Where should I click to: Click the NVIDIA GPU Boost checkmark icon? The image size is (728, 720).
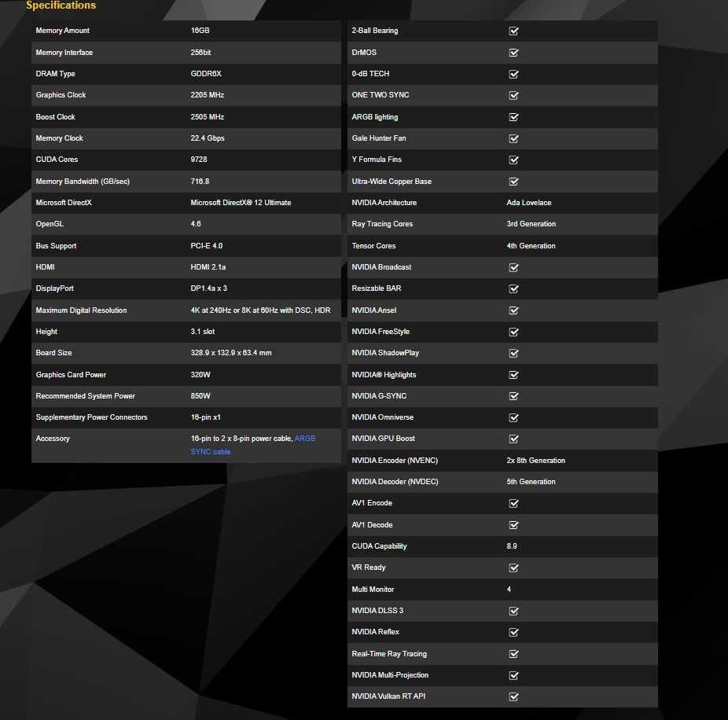tap(513, 439)
